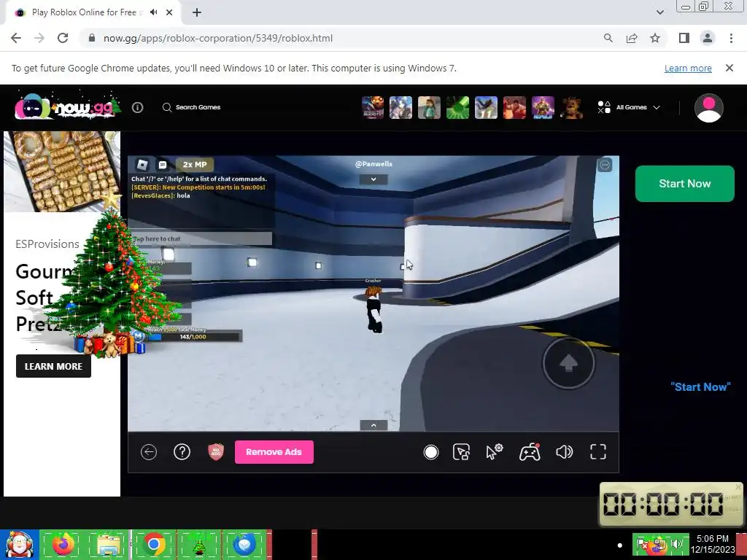This screenshot has width=747, height=560.
Task: Open the green game thumbnail in header
Action: pos(457,107)
